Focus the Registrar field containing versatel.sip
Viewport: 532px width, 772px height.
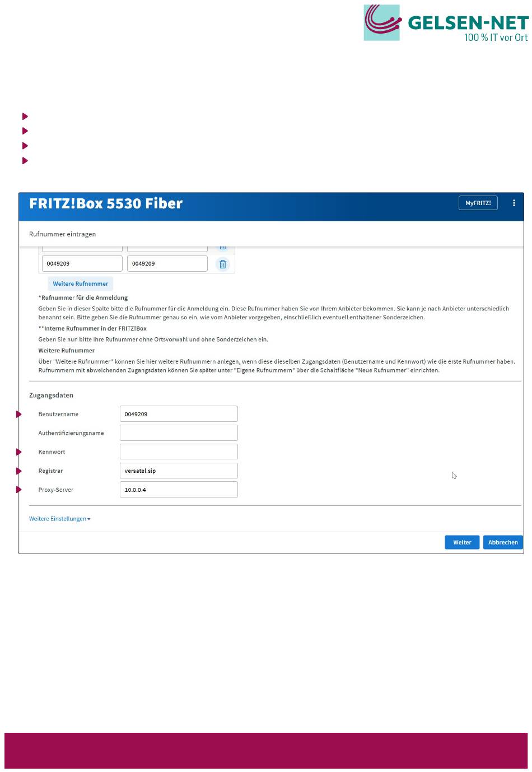[x=179, y=471]
